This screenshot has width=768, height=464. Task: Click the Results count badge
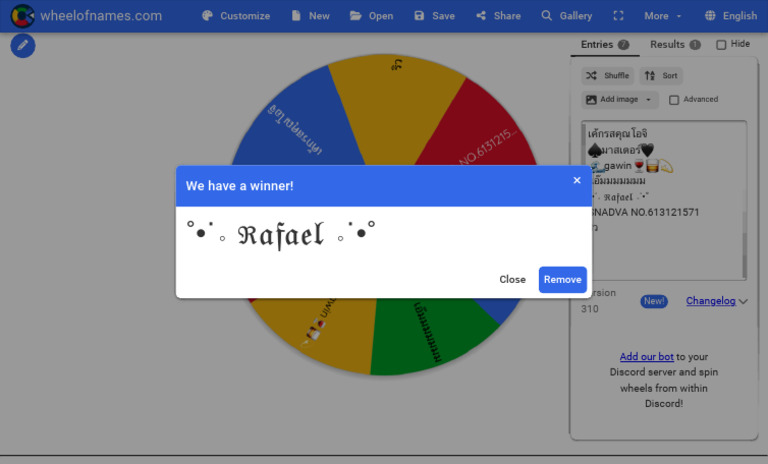click(695, 45)
